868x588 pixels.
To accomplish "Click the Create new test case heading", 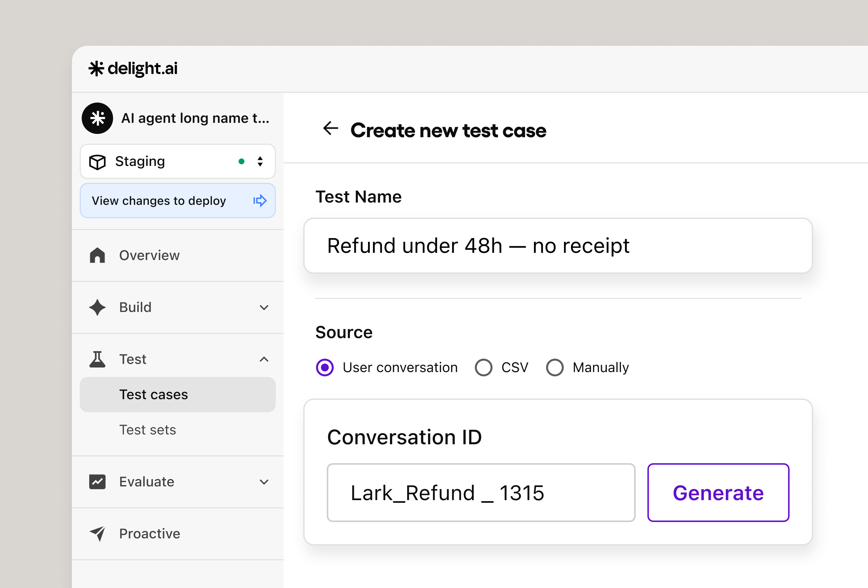I will pyautogui.click(x=448, y=131).
